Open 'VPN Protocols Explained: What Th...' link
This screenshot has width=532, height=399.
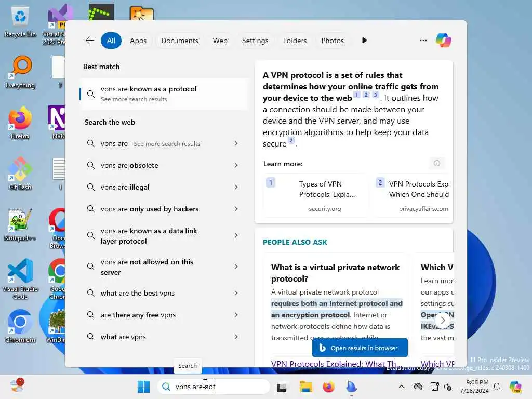click(x=337, y=364)
